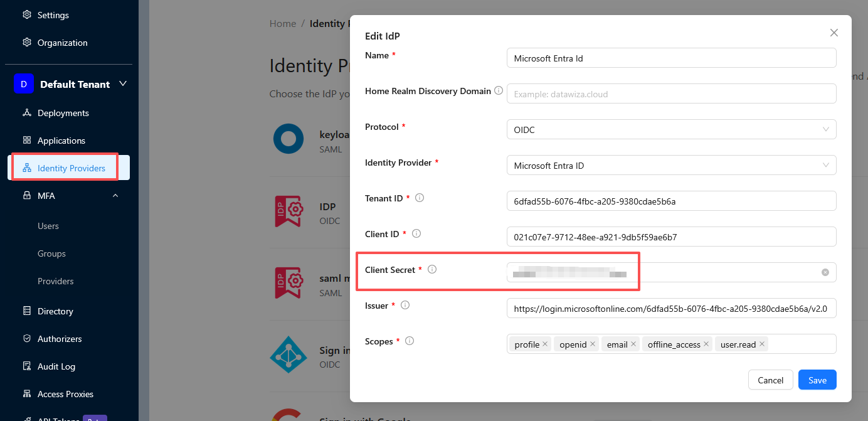Image resolution: width=868 pixels, height=421 pixels.
Task: Click the Audit Log icon
Action: click(27, 366)
